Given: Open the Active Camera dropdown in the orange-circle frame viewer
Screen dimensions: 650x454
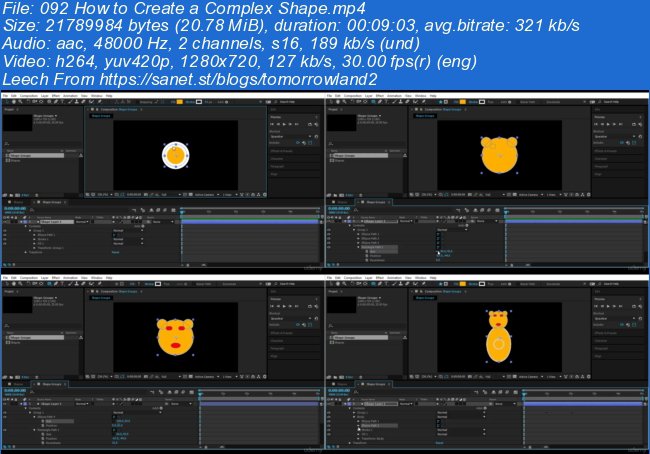Looking at the screenshot, I should point(206,194).
